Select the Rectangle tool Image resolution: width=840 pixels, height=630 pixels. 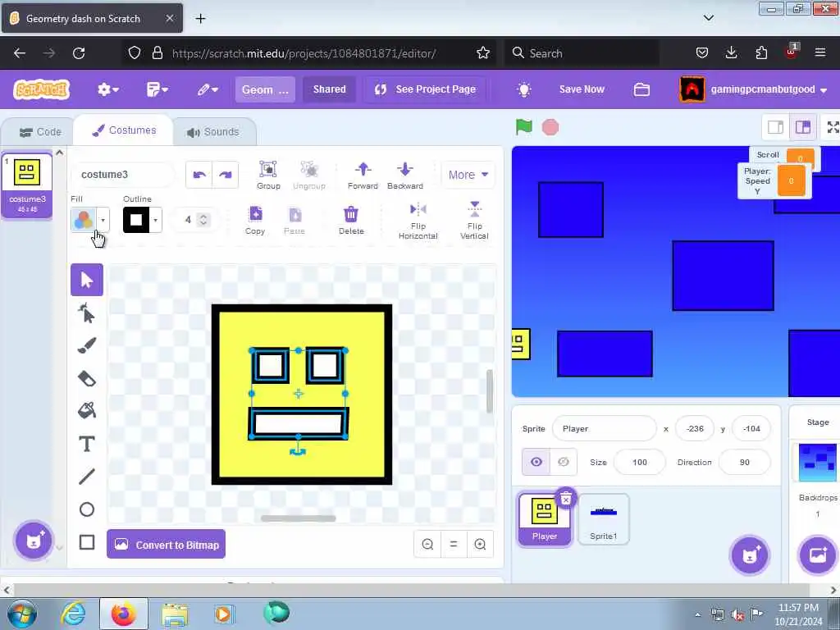point(87,542)
